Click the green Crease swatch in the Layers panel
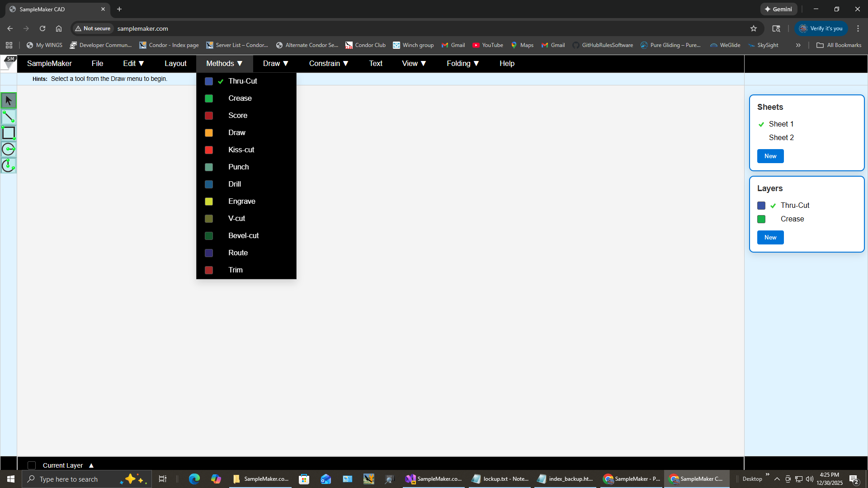Viewport: 868px width, 488px height. tap(761, 219)
